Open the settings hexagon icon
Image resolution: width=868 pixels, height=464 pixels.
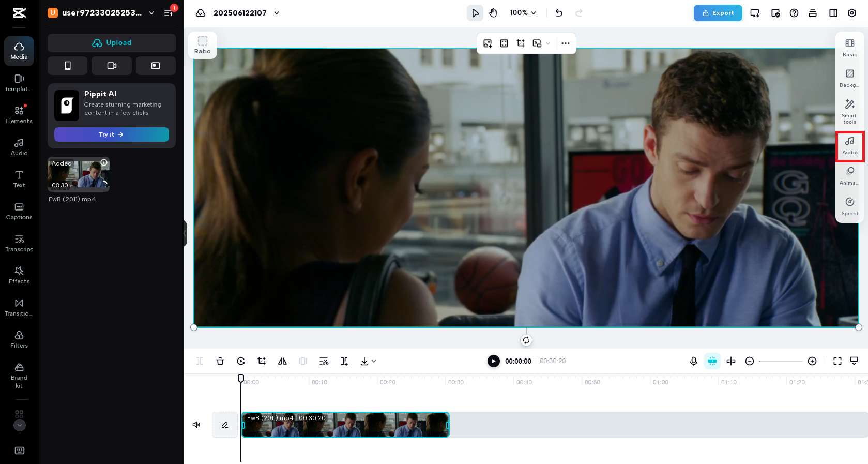pos(852,13)
